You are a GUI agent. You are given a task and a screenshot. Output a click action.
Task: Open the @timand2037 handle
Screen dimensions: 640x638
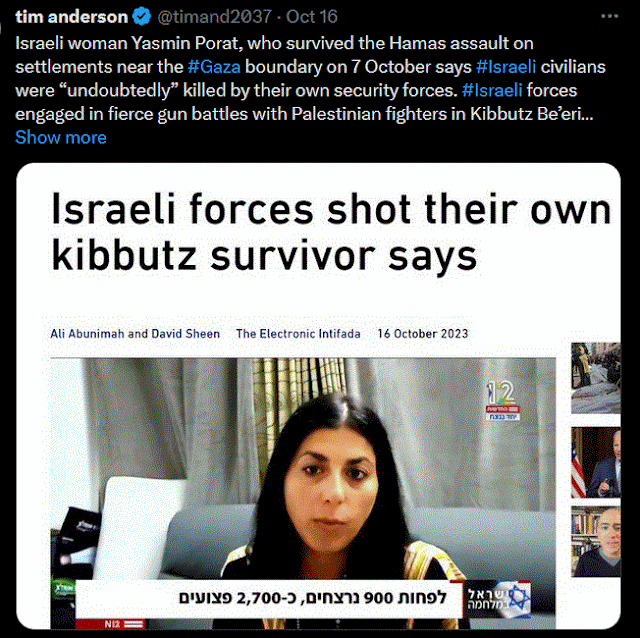click(214, 17)
